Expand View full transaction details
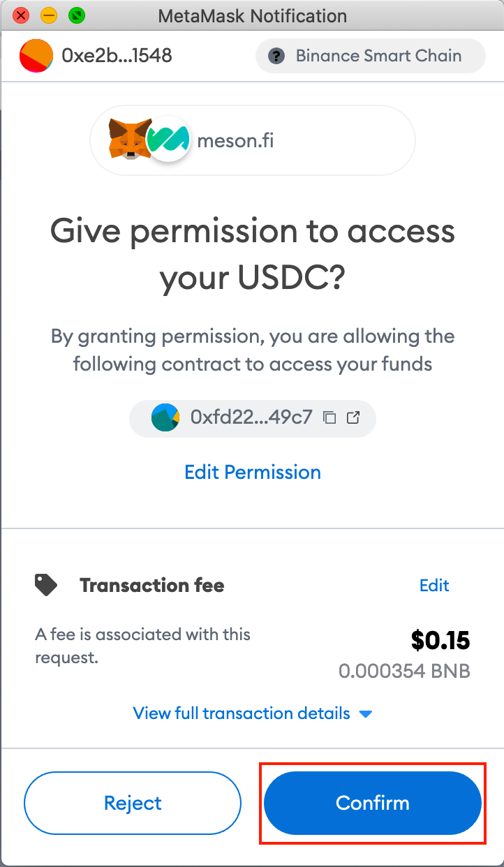The height and width of the screenshot is (867, 504). 252,713
